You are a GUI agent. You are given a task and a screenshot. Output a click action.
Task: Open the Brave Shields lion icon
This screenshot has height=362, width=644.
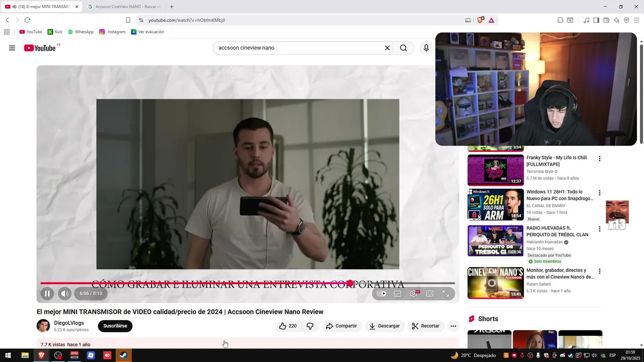(x=480, y=20)
